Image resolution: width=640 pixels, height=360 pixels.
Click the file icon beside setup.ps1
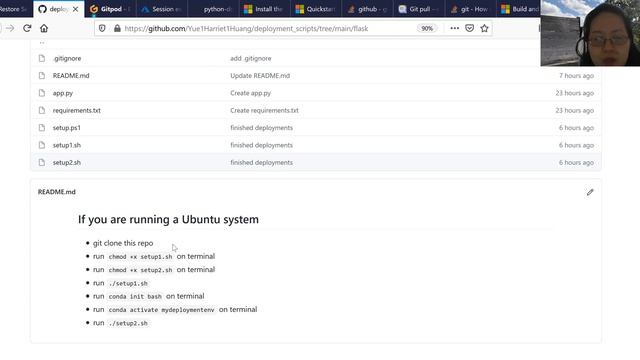tap(42, 128)
